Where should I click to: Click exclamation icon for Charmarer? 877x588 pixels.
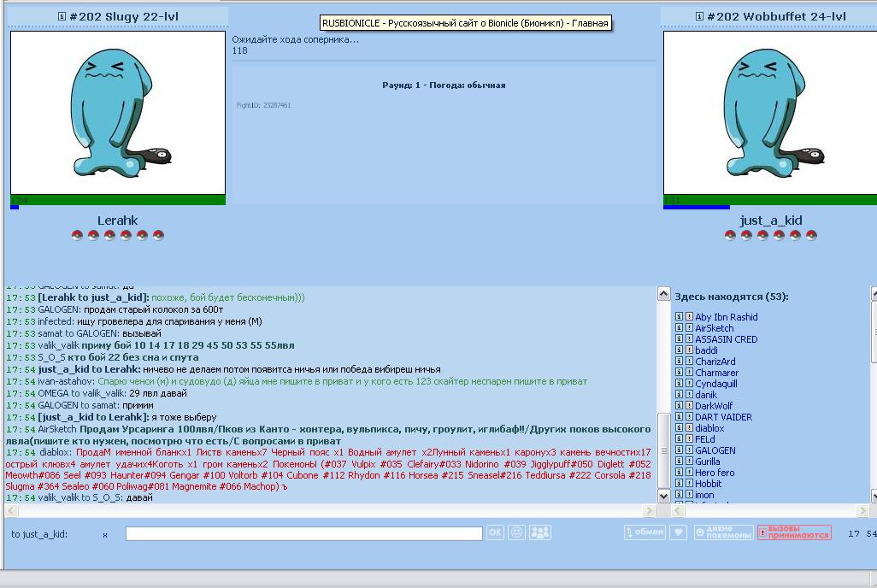point(689,373)
